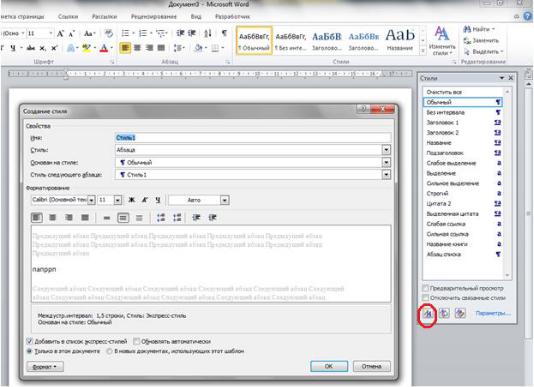Click the ribbon Shrink Font icon
The width and height of the screenshot is (534, 387).
click(72, 33)
